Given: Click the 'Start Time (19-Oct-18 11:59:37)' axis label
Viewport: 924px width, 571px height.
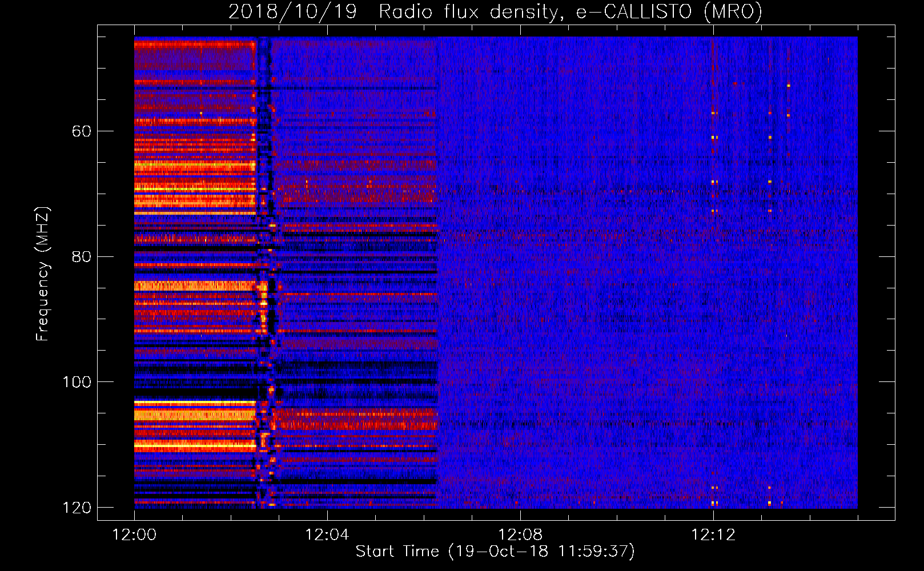Looking at the screenshot, I should [495, 551].
